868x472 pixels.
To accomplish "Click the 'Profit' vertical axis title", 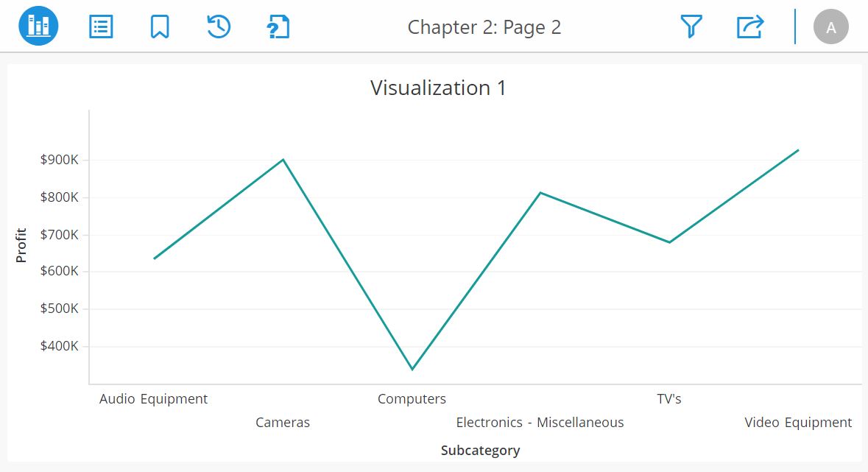I will [22, 242].
